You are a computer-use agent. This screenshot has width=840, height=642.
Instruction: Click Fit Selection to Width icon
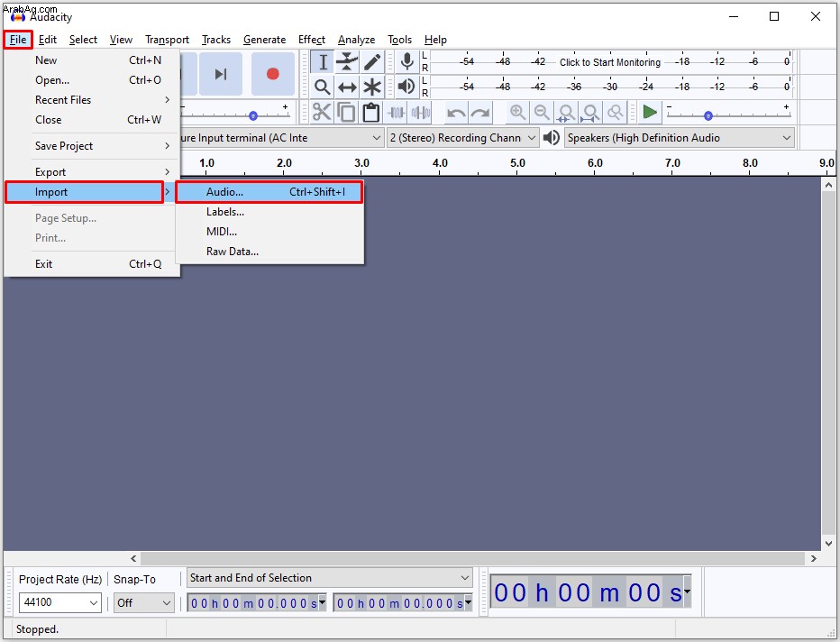click(x=566, y=113)
